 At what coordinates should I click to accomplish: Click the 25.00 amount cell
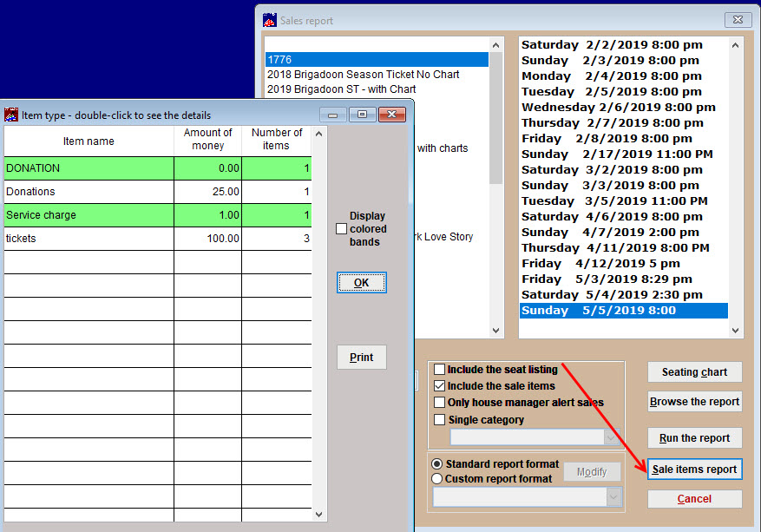click(x=207, y=191)
